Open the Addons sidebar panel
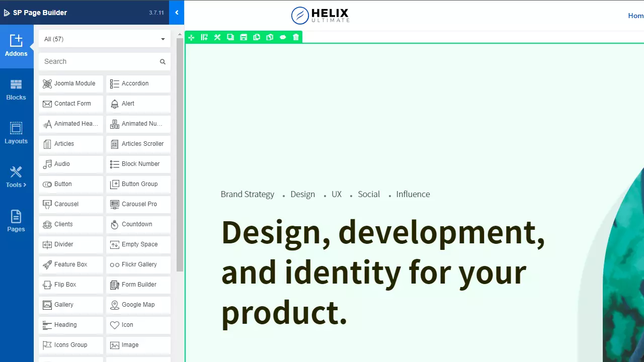Image resolution: width=644 pixels, height=362 pixels. pyautogui.click(x=16, y=46)
